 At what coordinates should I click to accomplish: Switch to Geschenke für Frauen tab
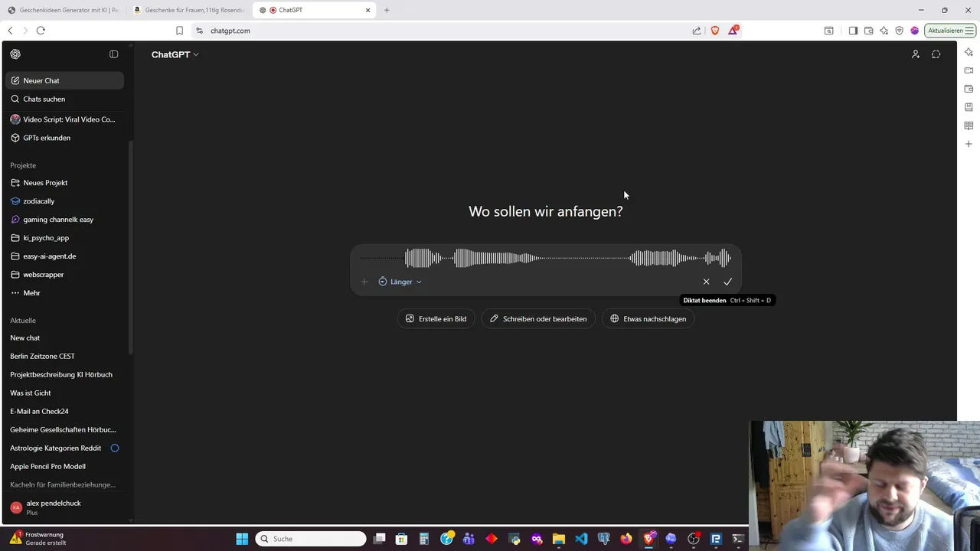coord(188,10)
